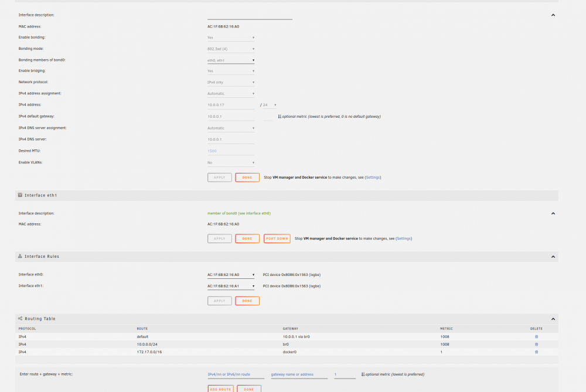Click Done below the Add Route form
Image resolution: width=586 pixels, height=392 pixels.
tap(249, 389)
